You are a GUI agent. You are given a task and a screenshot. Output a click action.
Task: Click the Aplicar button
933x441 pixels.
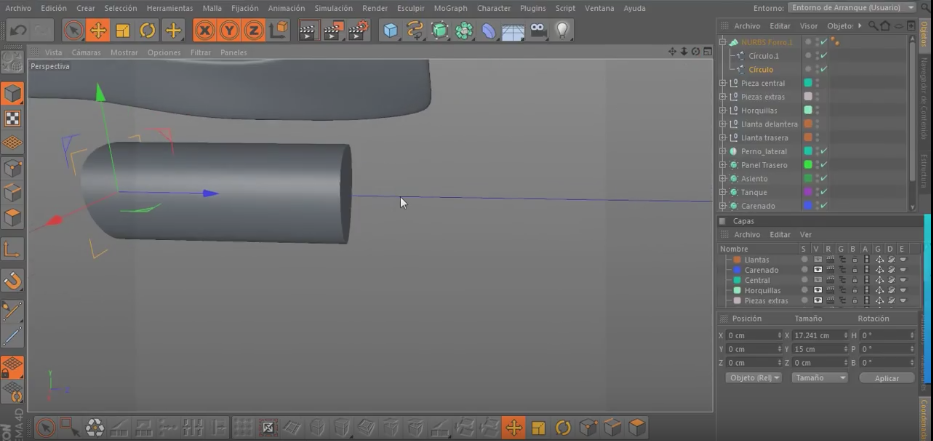(887, 378)
